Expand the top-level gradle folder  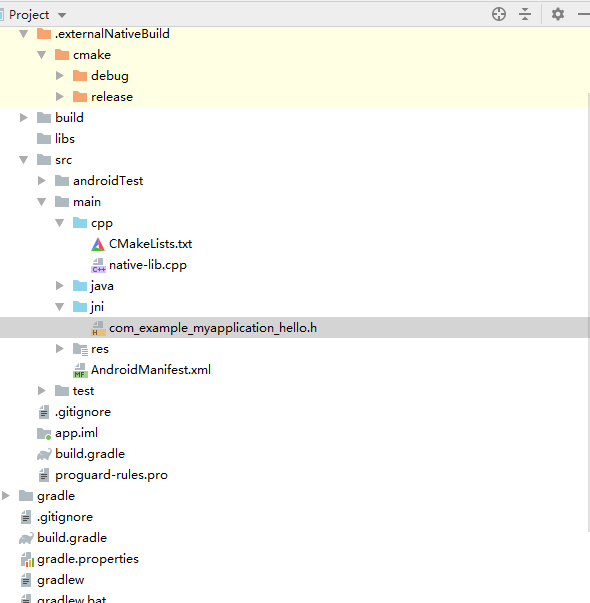coord(5,496)
